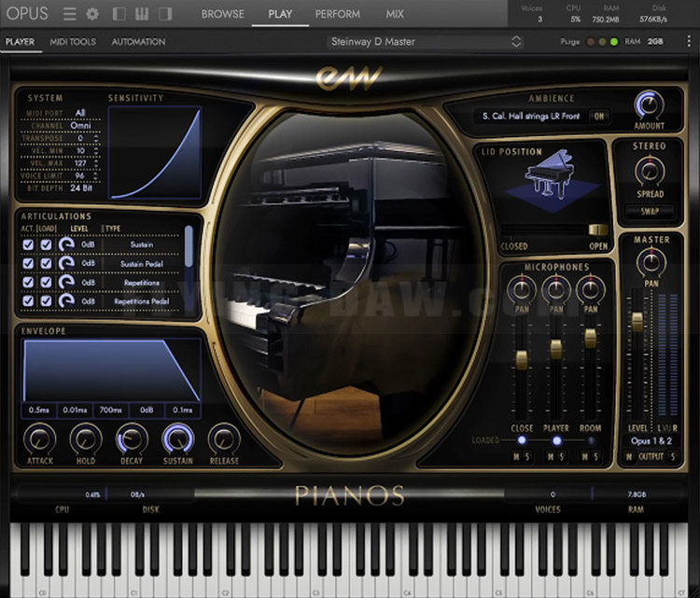Click the piano icon in Lid Position
This screenshot has height=598, width=700.
pos(549,175)
